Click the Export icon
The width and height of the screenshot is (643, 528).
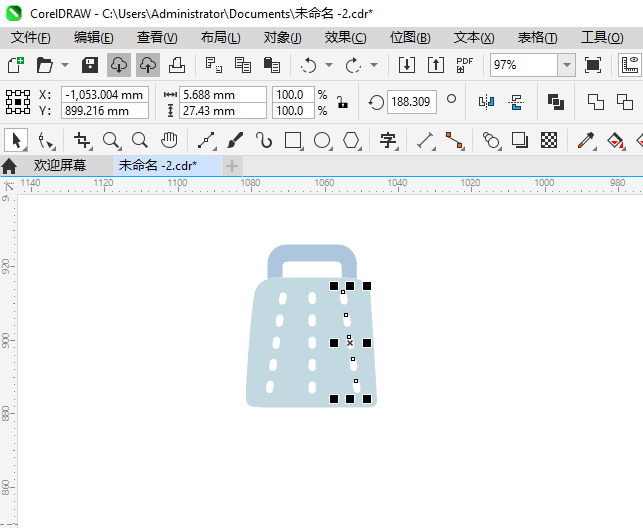[436, 65]
